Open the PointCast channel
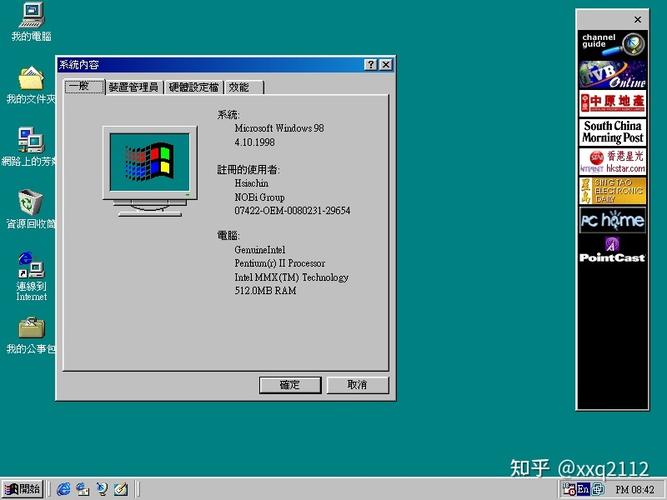The width and height of the screenshot is (667, 500). (613, 250)
